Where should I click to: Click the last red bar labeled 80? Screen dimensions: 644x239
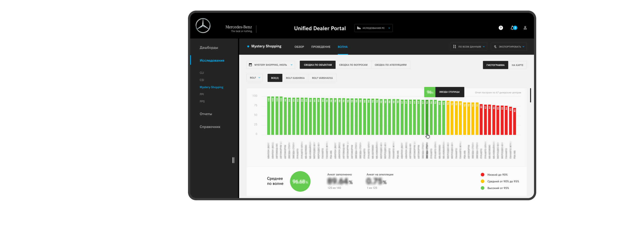pos(515,122)
